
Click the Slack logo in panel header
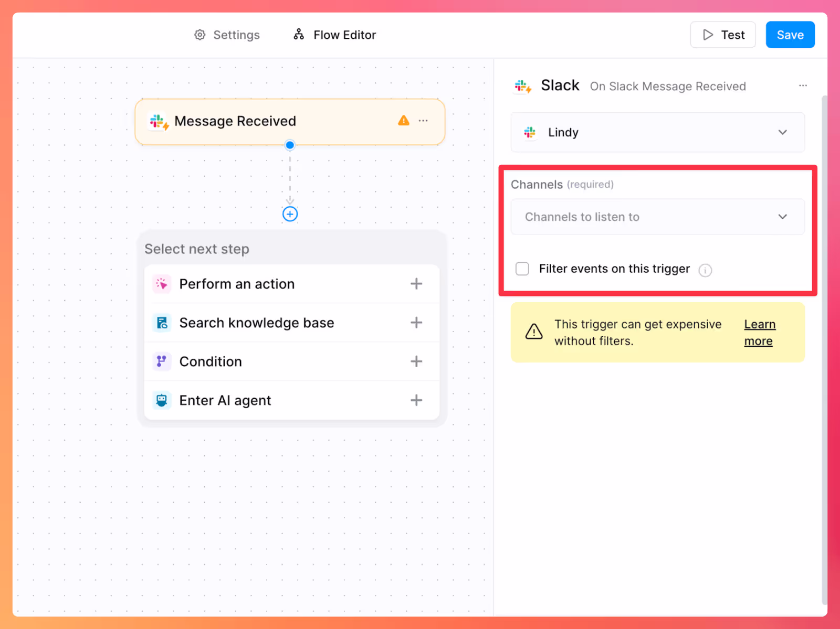point(523,86)
